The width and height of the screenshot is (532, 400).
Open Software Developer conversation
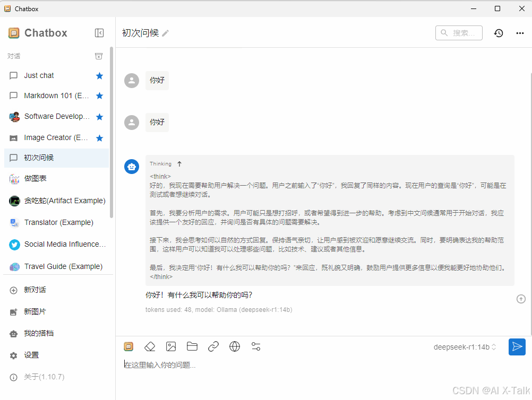pyautogui.click(x=56, y=117)
